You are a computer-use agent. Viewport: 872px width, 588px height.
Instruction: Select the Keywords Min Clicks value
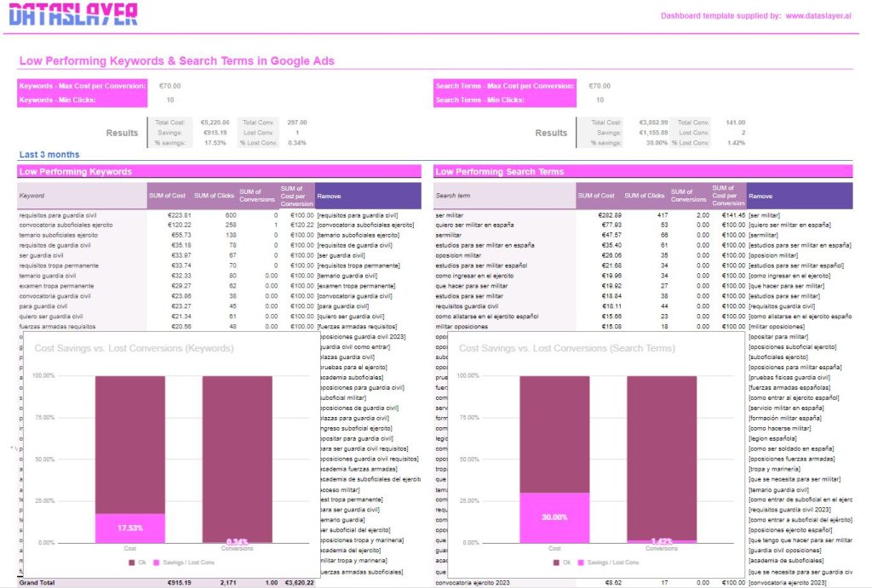(169, 100)
